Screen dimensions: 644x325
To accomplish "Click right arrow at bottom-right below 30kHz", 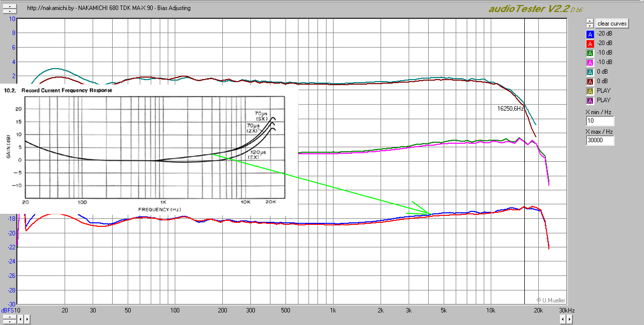I will (569, 318).
